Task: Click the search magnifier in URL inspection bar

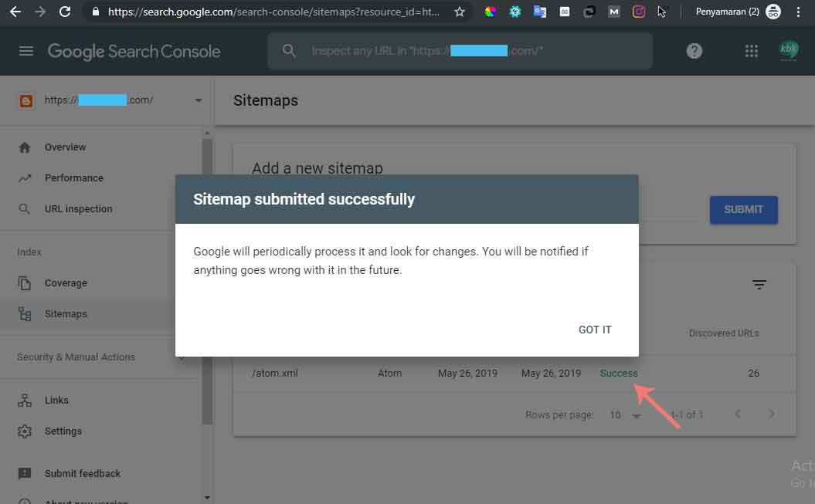Action: pyautogui.click(x=289, y=51)
